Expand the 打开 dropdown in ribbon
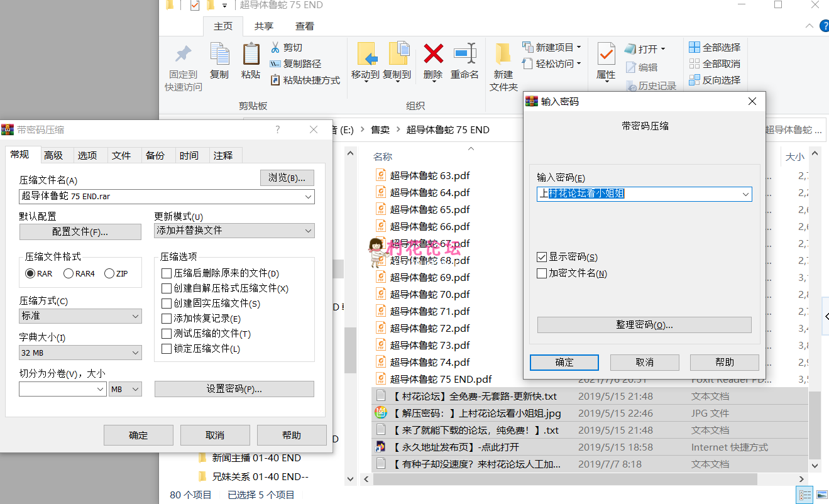 [662, 49]
